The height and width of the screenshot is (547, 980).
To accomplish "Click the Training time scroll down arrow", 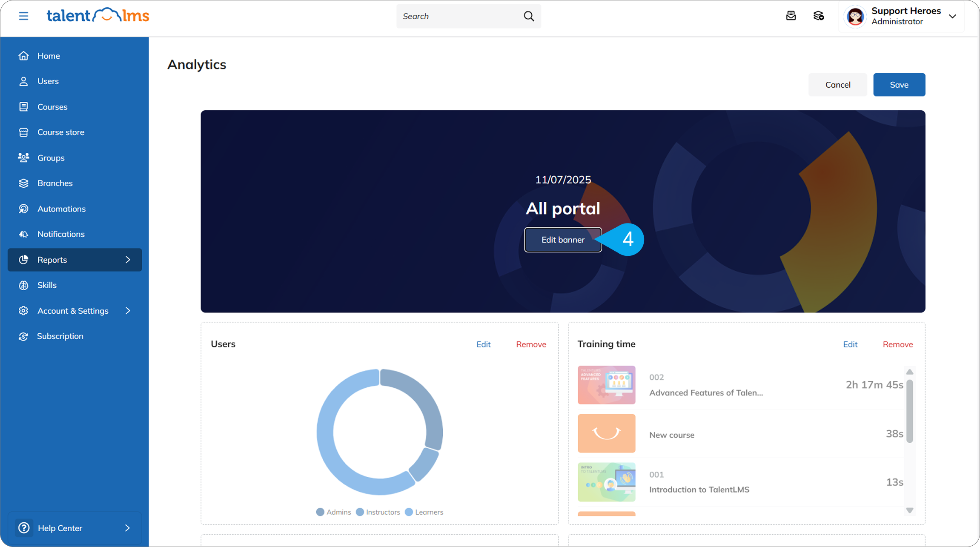I will [x=910, y=510].
